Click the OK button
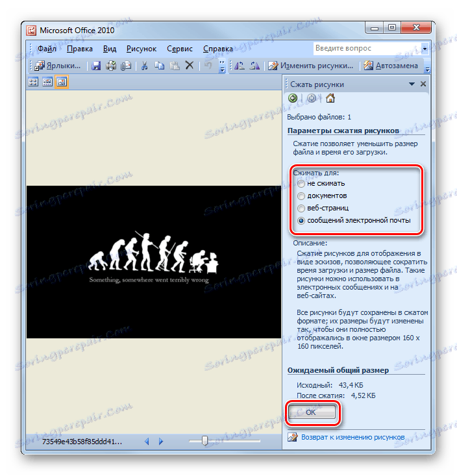457x476 pixels. click(x=312, y=412)
